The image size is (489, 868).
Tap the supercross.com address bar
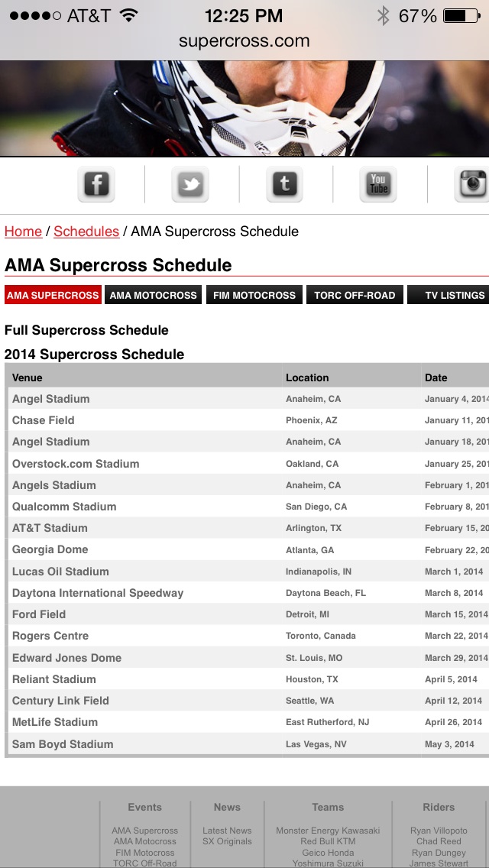tap(244, 41)
